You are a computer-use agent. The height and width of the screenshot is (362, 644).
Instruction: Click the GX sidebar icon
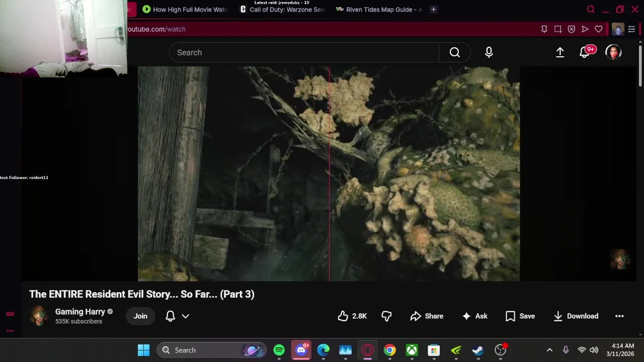10,314
